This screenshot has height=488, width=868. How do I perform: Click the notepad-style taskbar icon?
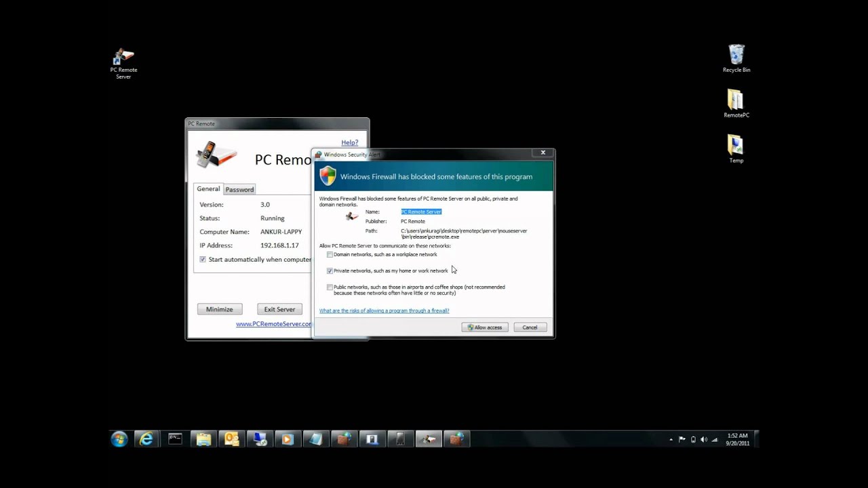(x=315, y=439)
